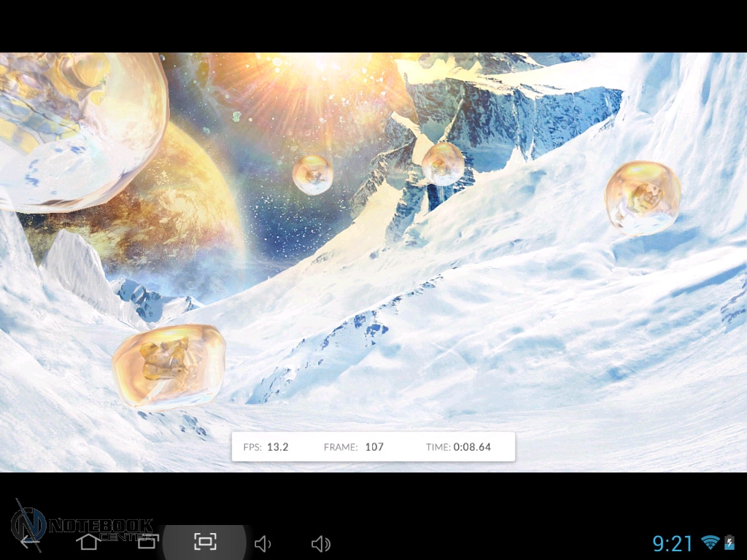Raise the volume with the louder speaker icon

(320, 543)
